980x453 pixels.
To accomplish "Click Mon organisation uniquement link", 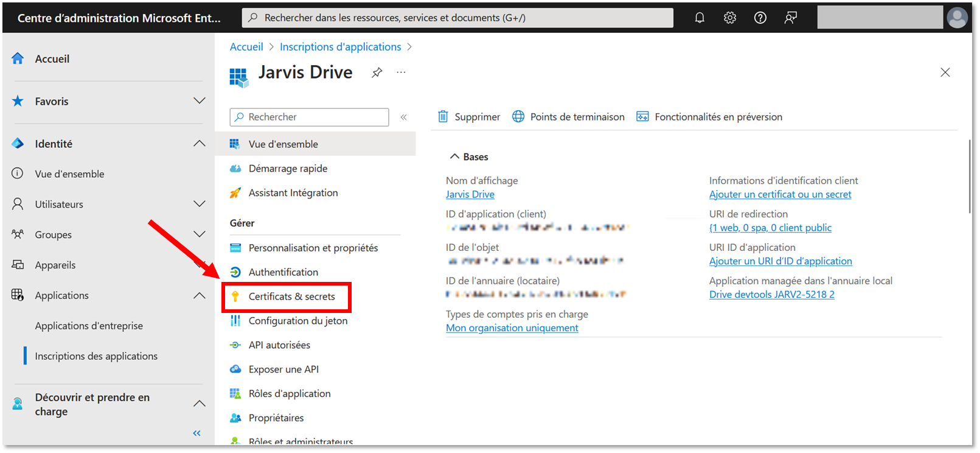I will coord(512,328).
